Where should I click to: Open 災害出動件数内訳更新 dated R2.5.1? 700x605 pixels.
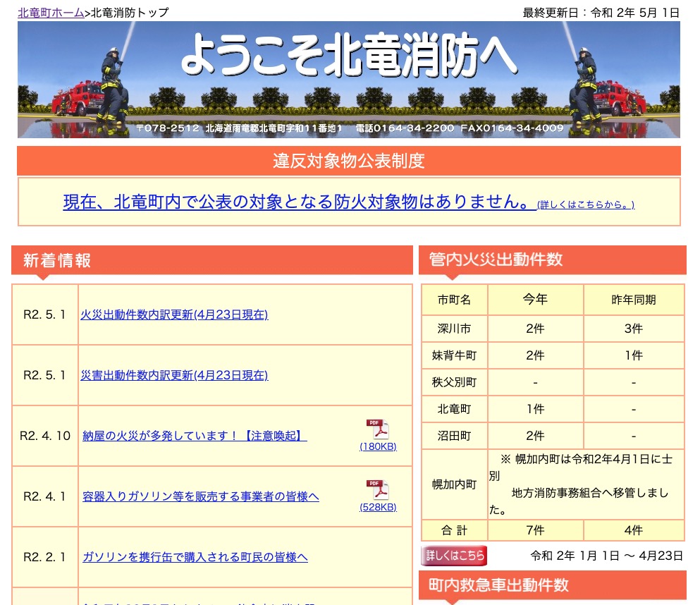coord(173,375)
